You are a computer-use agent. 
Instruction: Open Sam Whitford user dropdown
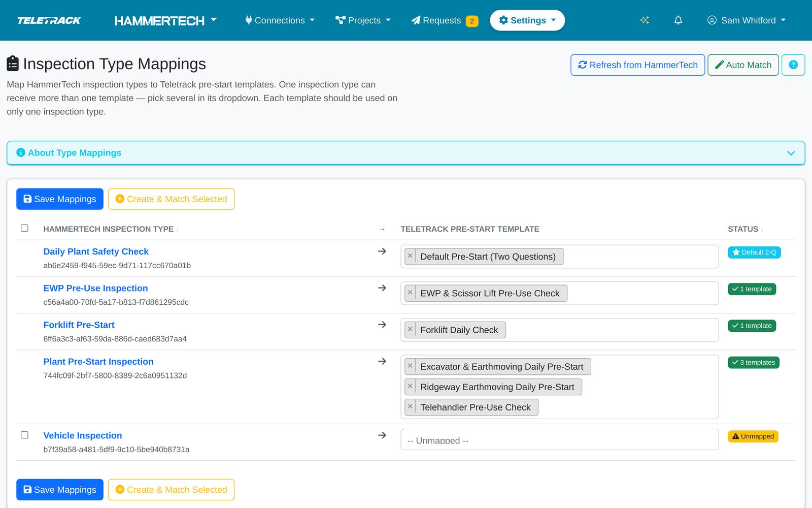(746, 20)
